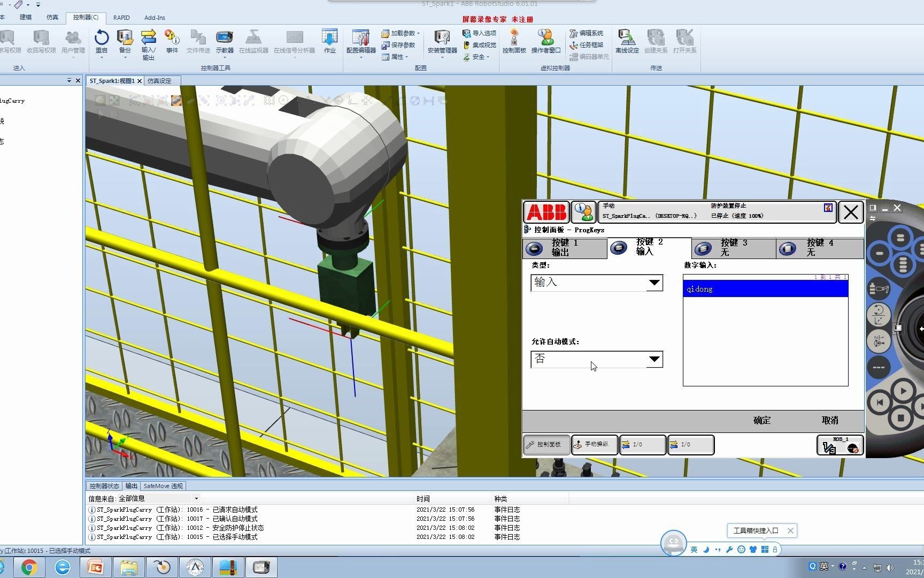Open the left panel options dropdown arrow
The height and width of the screenshot is (578, 924).
click(69, 81)
